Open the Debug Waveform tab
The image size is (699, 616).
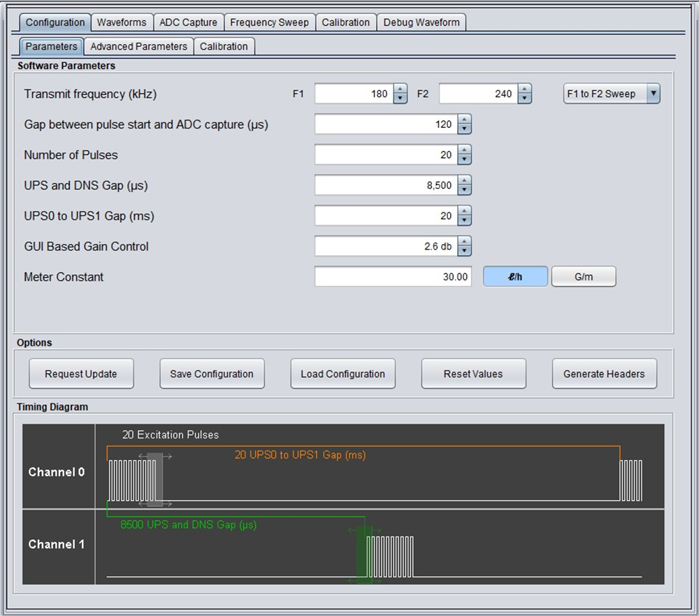(x=421, y=22)
